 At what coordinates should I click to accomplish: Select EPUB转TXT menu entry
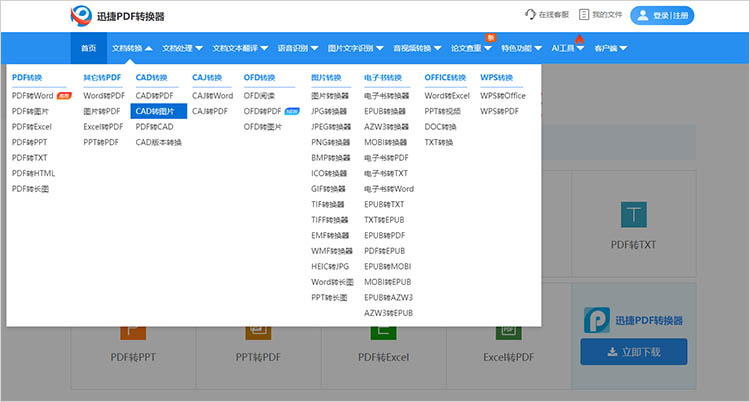[384, 204]
